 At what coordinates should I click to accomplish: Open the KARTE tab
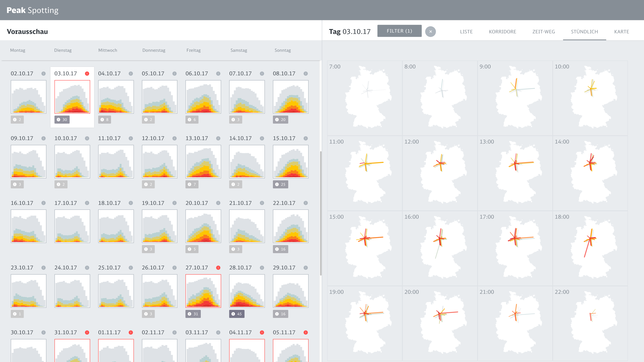click(x=622, y=32)
